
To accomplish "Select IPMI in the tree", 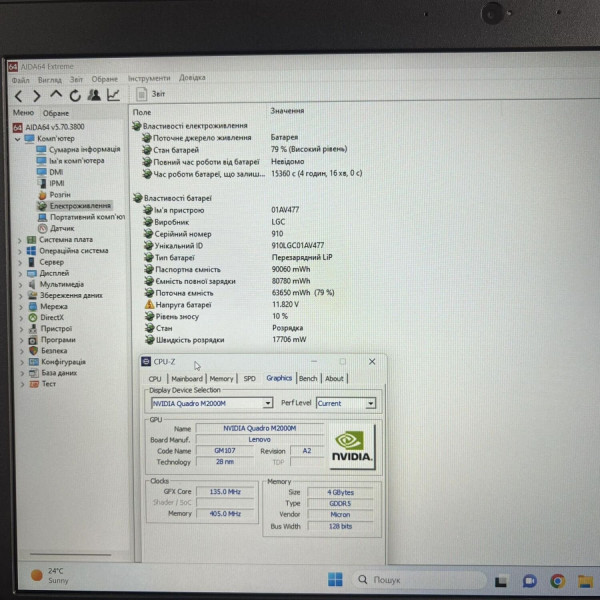I will (57, 183).
